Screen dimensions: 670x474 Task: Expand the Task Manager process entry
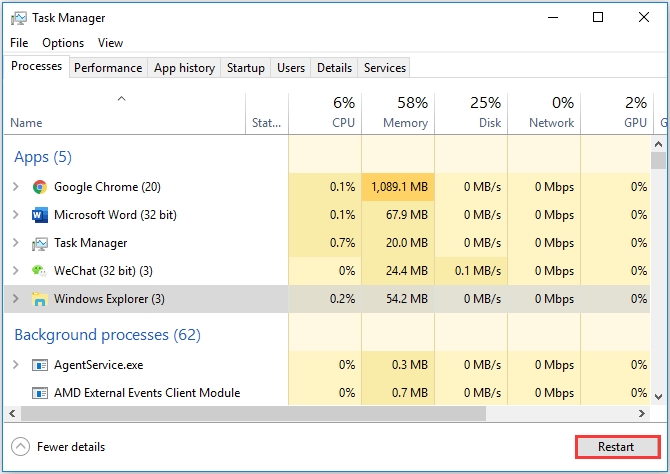(x=16, y=243)
